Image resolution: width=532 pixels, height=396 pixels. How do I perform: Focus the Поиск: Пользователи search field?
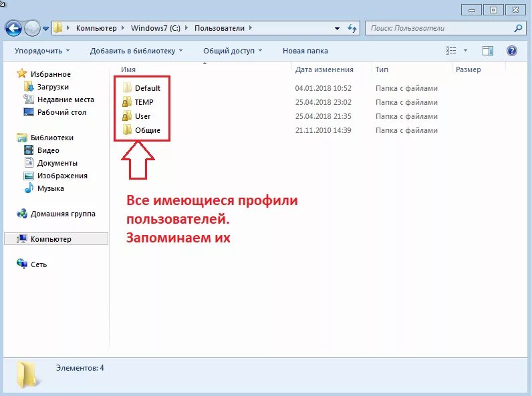pyautogui.click(x=440, y=28)
